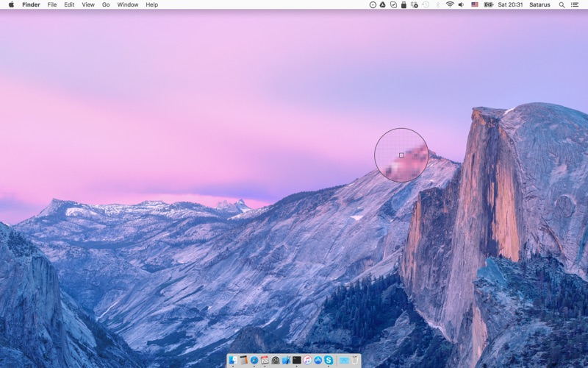This screenshot has width=588, height=368.
Task: Open the File menu
Action: pos(52,4)
